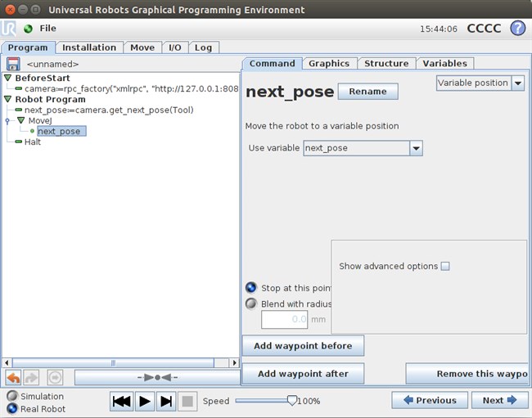Click the Rename button

(x=367, y=92)
